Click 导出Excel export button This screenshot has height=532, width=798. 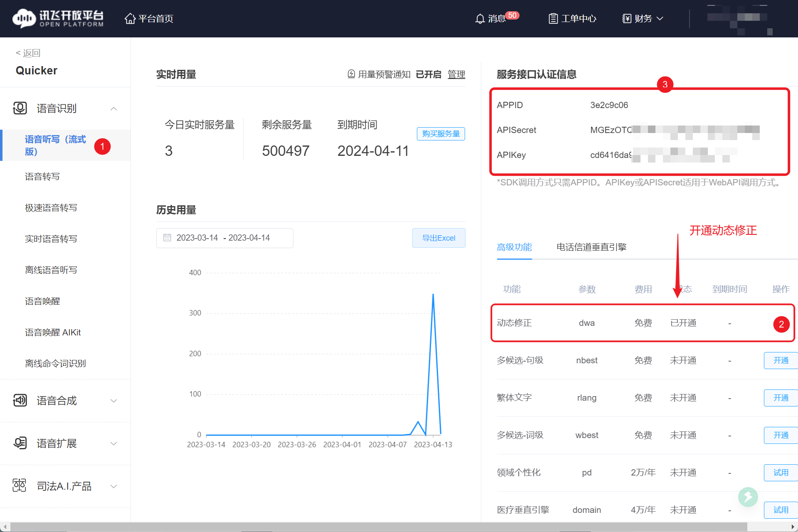pyautogui.click(x=439, y=238)
